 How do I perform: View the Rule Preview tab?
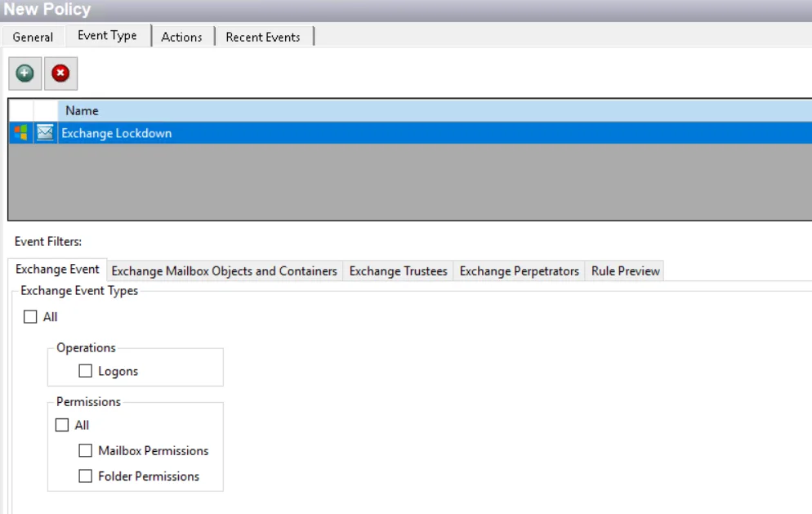[x=626, y=271]
